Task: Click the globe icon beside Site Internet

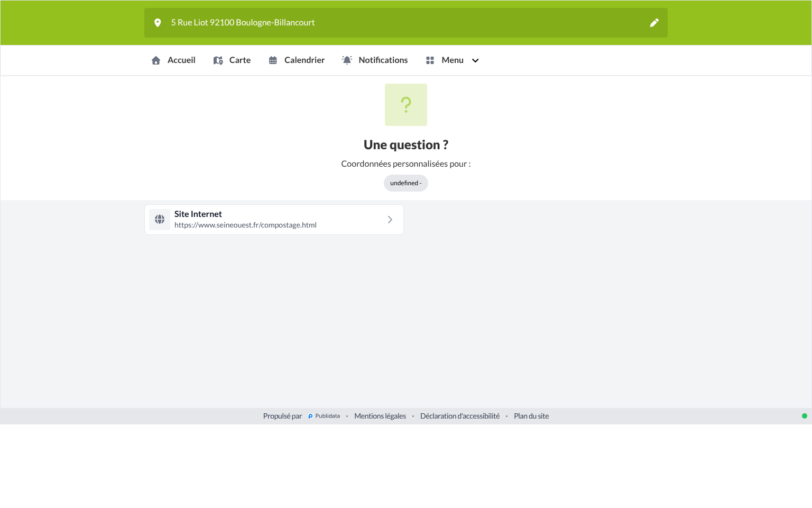Action: (x=160, y=220)
